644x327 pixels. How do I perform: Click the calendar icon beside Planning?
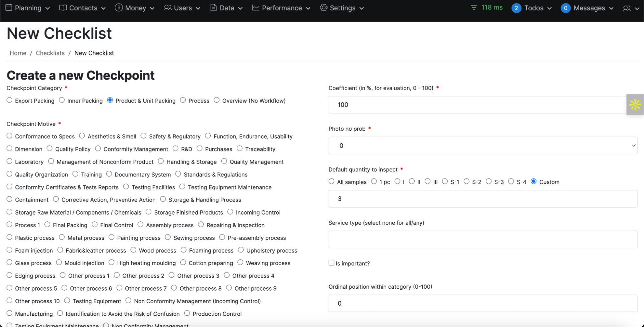point(9,8)
